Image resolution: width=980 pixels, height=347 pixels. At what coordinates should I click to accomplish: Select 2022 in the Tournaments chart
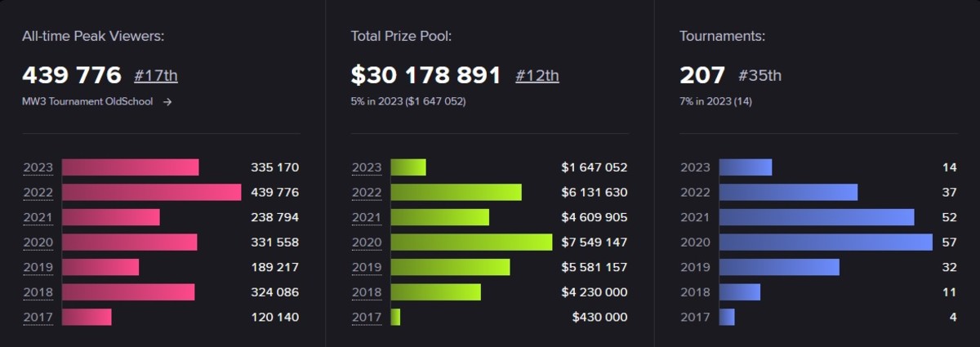[695, 193]
